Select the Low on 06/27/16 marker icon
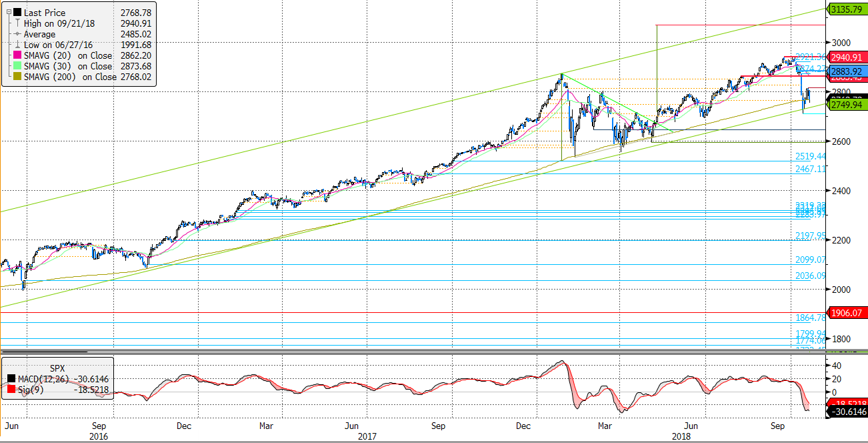The image size is (868, 443). click(17, 45)
